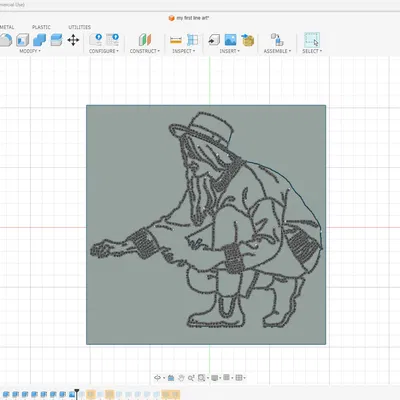The image size is (400, 400).
Task: Switch to the Plastic tab
Action: (41, 27)
